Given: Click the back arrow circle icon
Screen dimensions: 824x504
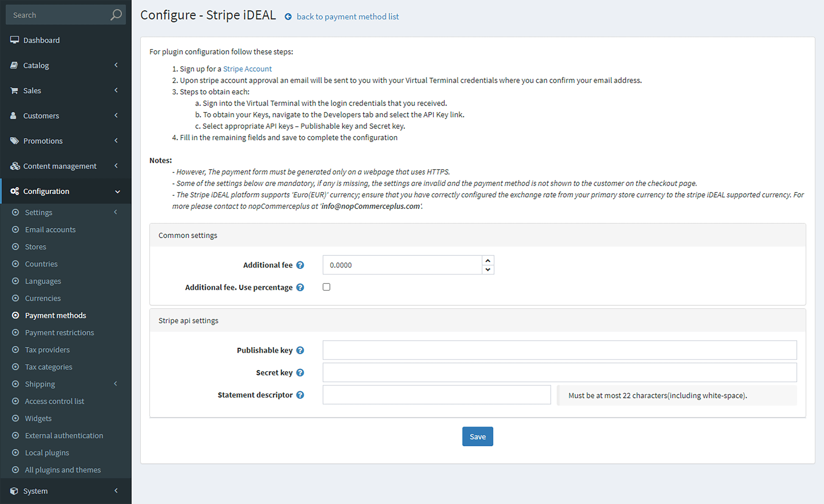Looking at the screenshot, I should coord(288,16).
